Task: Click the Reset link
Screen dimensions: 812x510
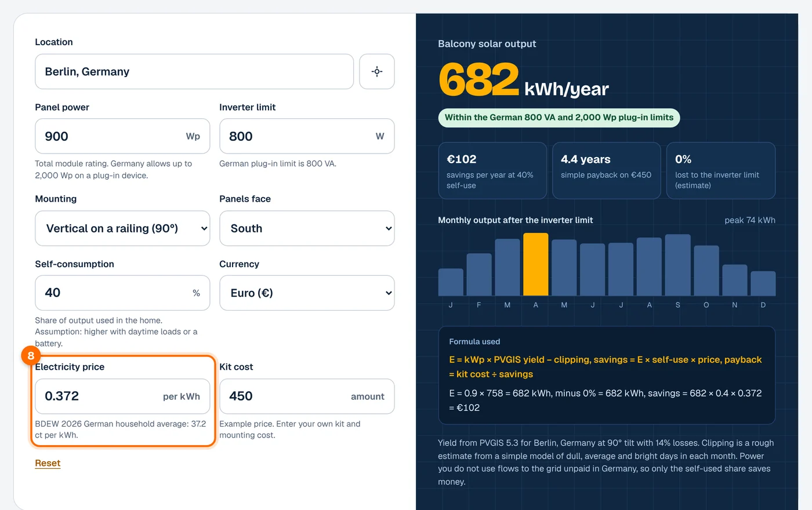Action: [48, 463]
